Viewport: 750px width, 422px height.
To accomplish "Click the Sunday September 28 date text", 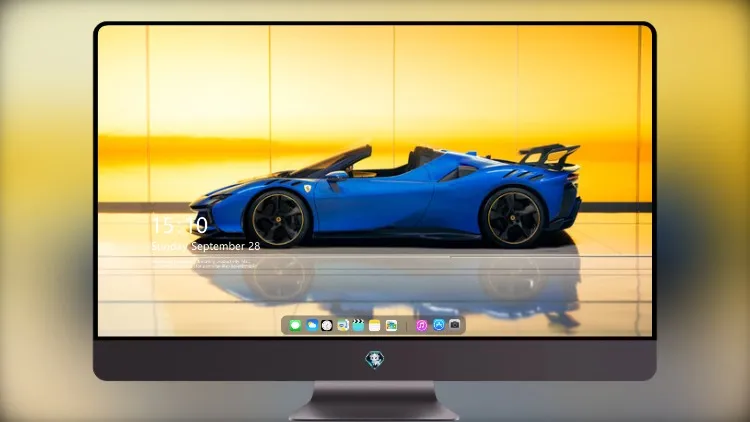I will 206,246.
